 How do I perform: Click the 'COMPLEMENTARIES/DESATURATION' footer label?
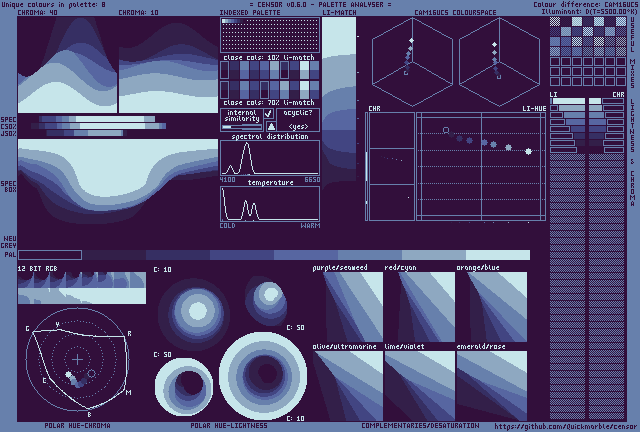[420, 426]
